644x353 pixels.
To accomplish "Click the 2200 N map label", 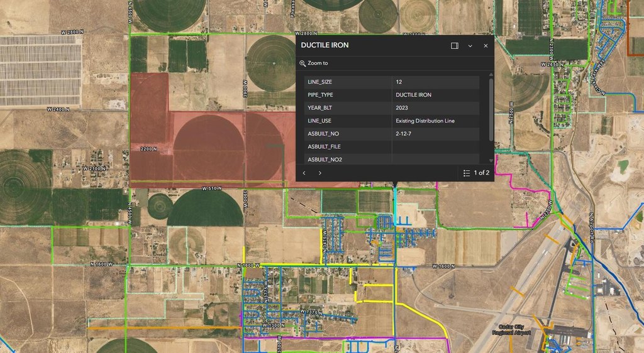I will coord(148,149).
